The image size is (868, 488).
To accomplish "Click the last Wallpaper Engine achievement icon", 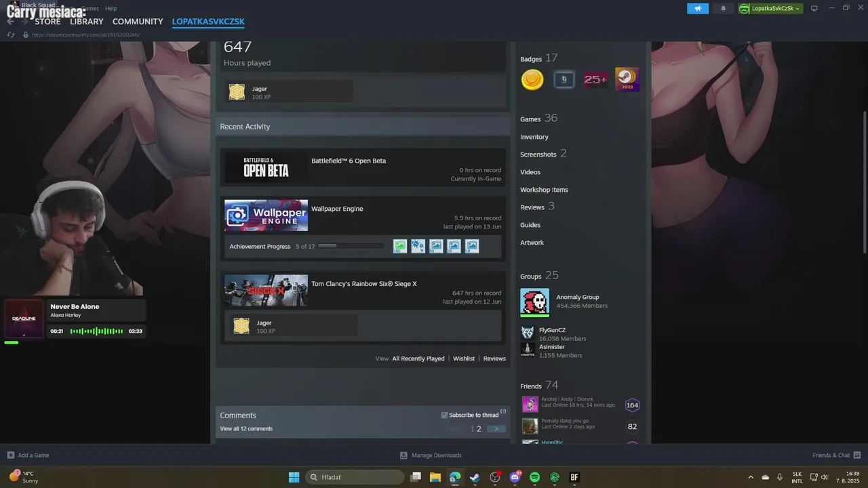I will pyautogui.click(x=472, y=246).
